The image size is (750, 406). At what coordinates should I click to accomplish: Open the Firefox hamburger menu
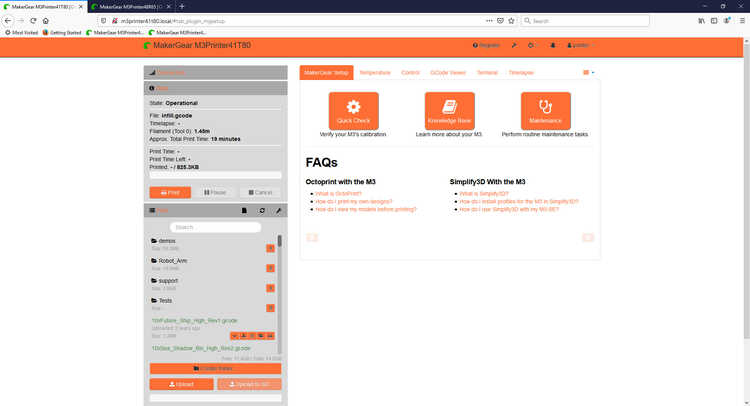(742, 21)
